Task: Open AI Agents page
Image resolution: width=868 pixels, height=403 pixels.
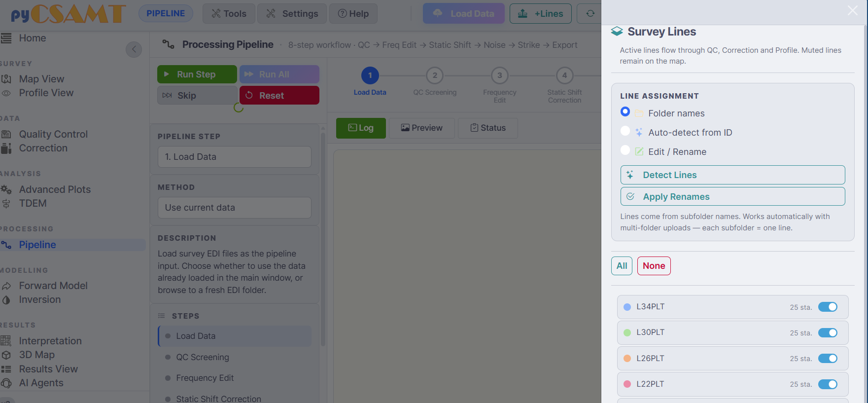Action: pyautogui.click(x=41, y=383)
